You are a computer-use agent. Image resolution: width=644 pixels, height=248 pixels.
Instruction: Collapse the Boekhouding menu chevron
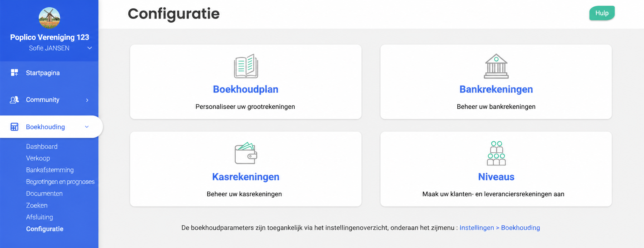pos(87,127)
